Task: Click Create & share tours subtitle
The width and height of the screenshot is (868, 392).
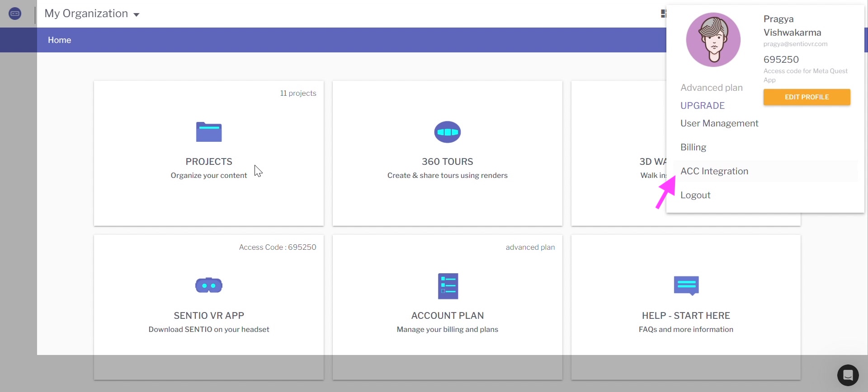Action: click(x=448, y=175)
